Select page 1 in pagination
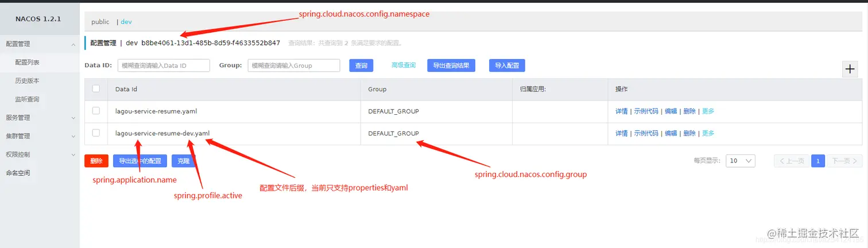 819,161
